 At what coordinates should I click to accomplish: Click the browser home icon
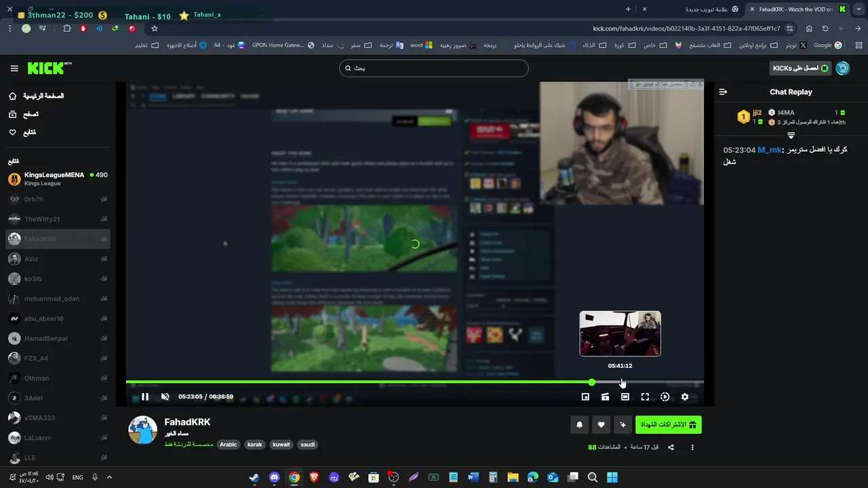point(809,28)
